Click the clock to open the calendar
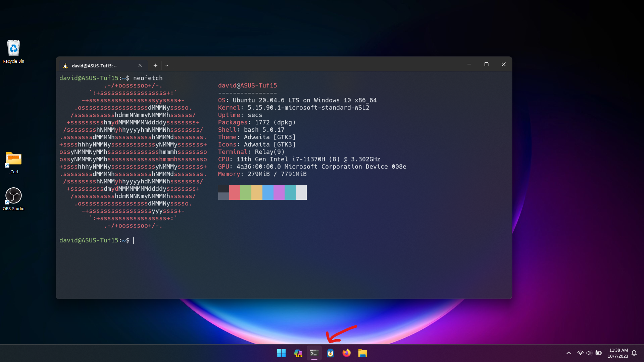This screenshot has height=362, width=644. pos(618,353)
